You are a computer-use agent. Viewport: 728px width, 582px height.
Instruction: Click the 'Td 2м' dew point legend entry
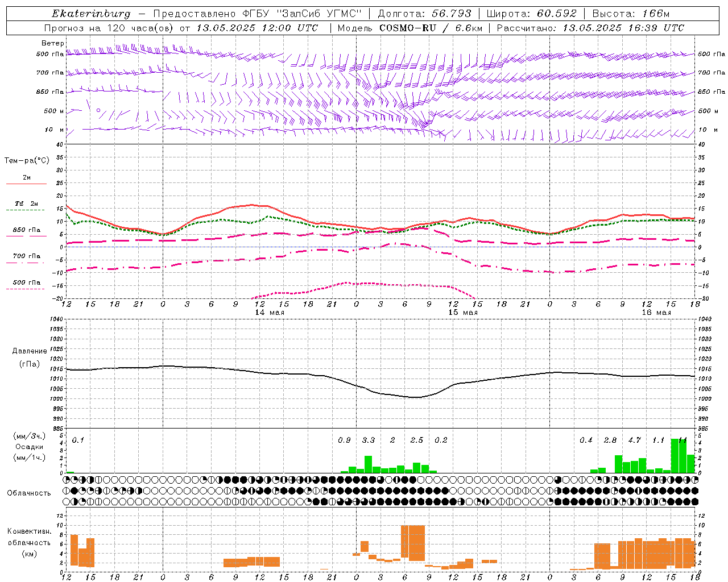(26, 203)
